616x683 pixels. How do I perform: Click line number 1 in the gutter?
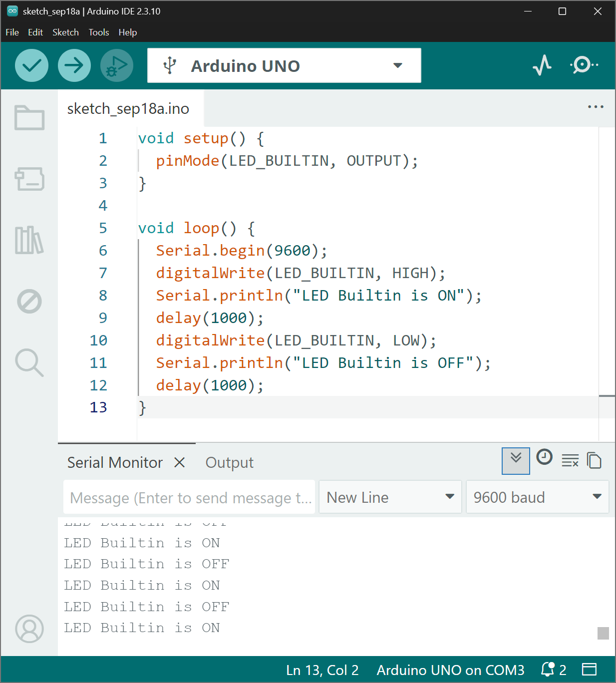tap(103, 138)
